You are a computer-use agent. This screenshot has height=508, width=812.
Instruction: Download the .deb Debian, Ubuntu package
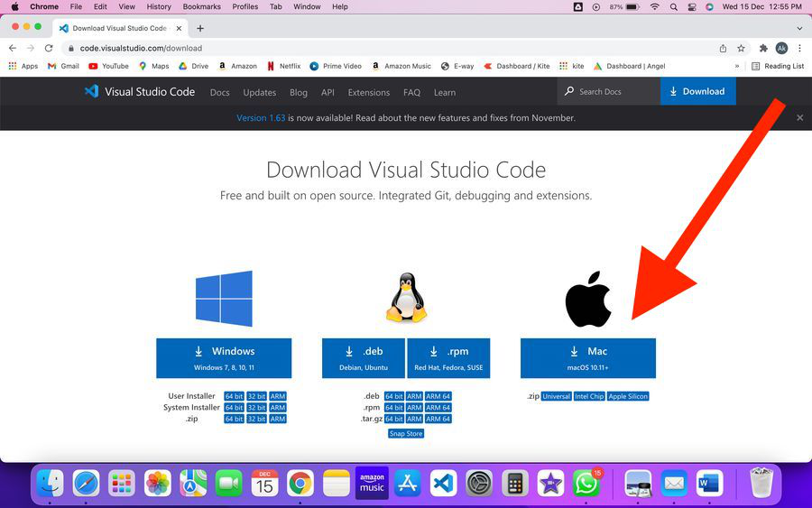(x=364, y=358)
